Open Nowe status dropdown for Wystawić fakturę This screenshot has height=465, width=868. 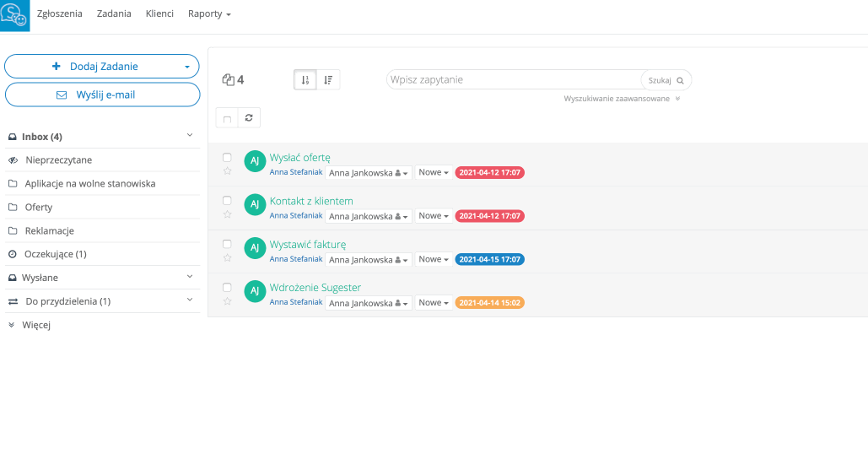click(434, 259)
